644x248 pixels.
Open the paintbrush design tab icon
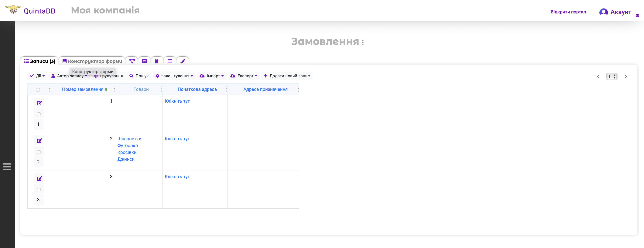tap(183, 61)
